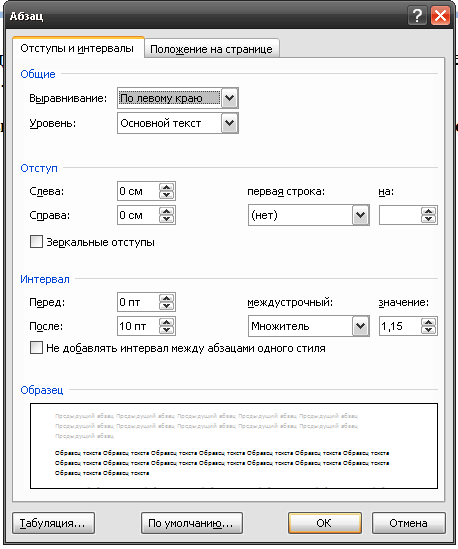Click the Help question mark button
Viewport: 458px width, 549px height.
pyautogui.click(x=417, y=16)
